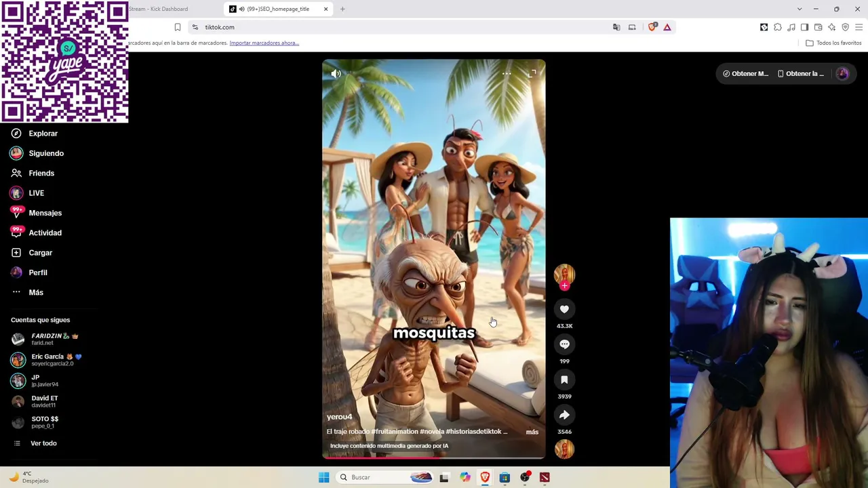Launch Copilot from taskbar

click(x=465, y=477)
